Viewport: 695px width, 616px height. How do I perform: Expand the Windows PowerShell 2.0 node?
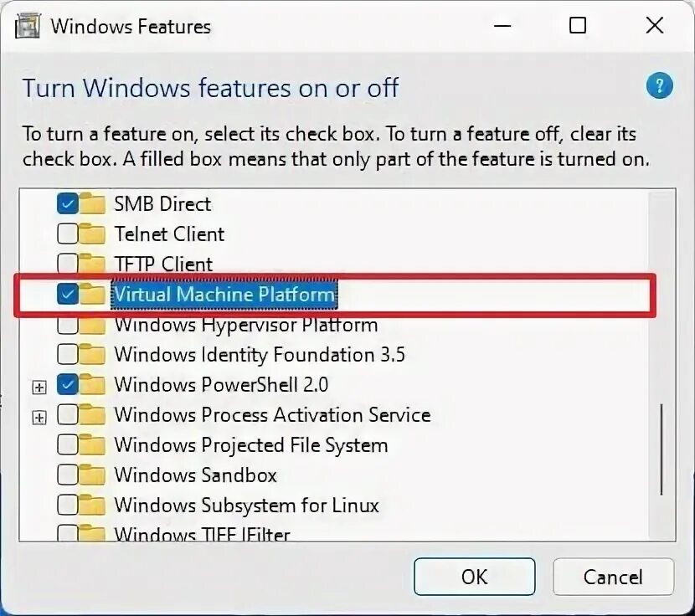[x=38, y=387]
